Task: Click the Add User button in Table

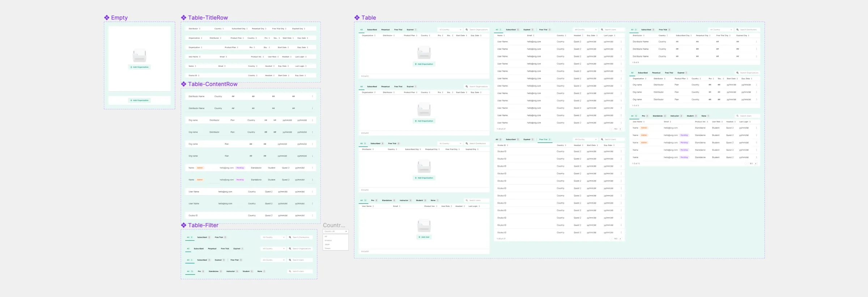Action: tap(424, 237)
